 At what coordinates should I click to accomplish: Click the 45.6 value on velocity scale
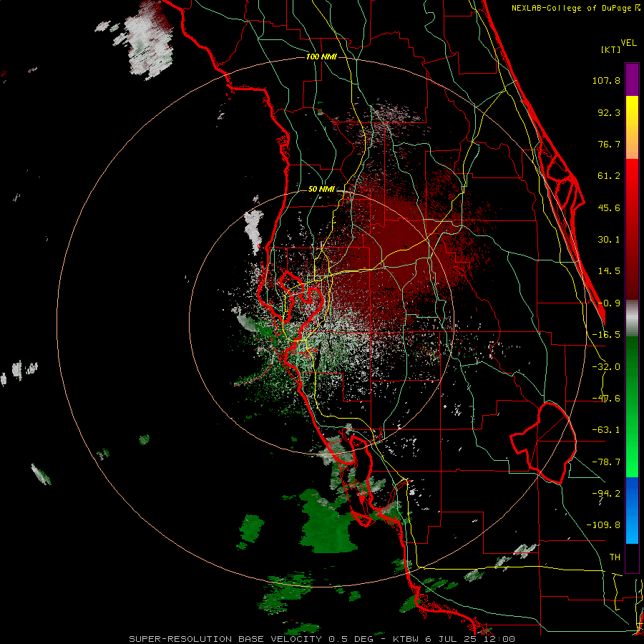point(609,208)
